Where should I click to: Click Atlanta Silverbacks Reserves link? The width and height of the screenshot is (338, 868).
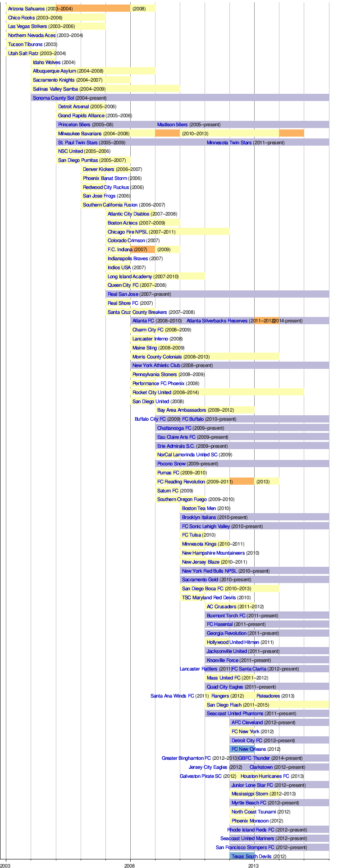217,321
